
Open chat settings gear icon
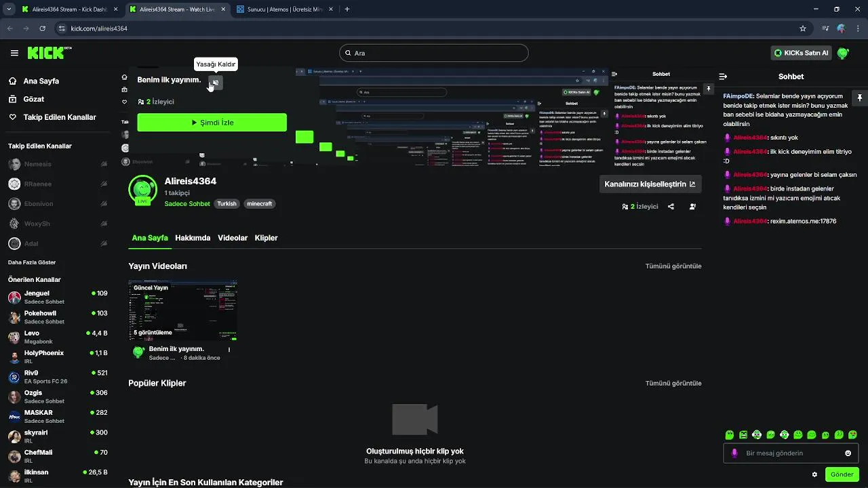pos(814,474)
